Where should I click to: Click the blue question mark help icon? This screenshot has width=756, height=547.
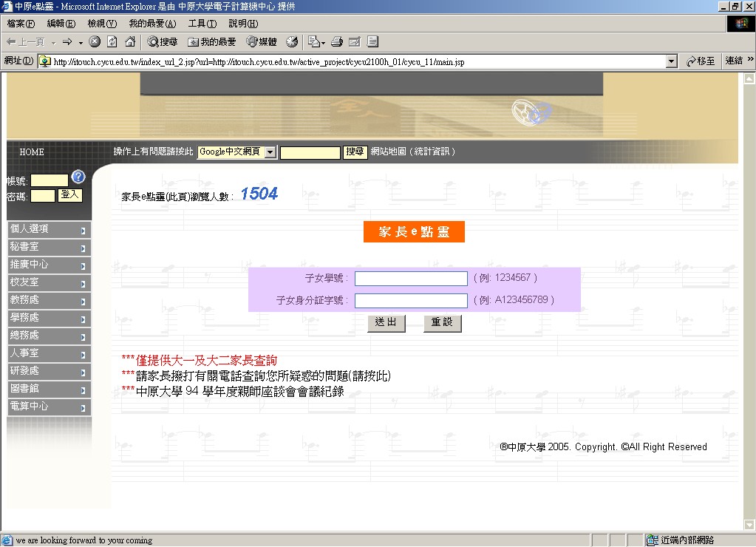click(78, 177)
